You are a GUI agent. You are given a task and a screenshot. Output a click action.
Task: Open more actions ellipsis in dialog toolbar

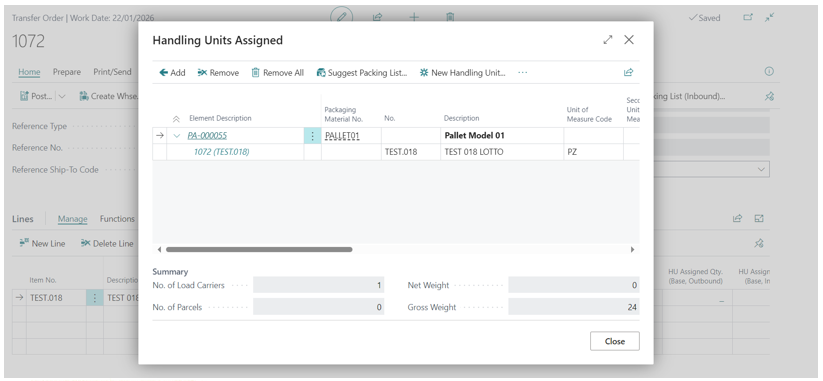(x=522, y=73)
